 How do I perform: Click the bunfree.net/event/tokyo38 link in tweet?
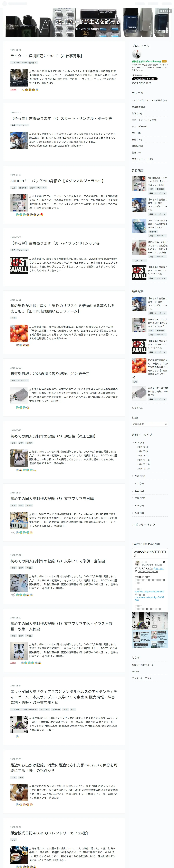click(149, 591)
